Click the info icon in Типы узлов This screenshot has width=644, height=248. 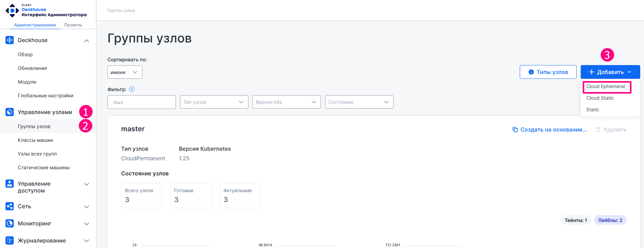coord(531,72)
